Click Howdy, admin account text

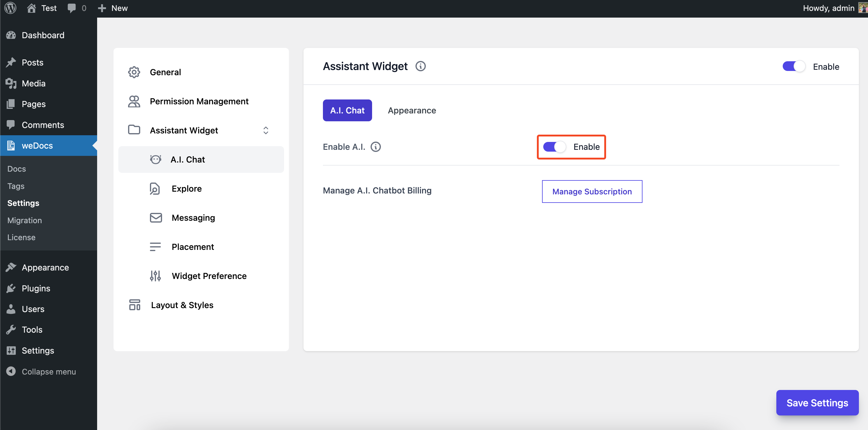coord(828,8)
